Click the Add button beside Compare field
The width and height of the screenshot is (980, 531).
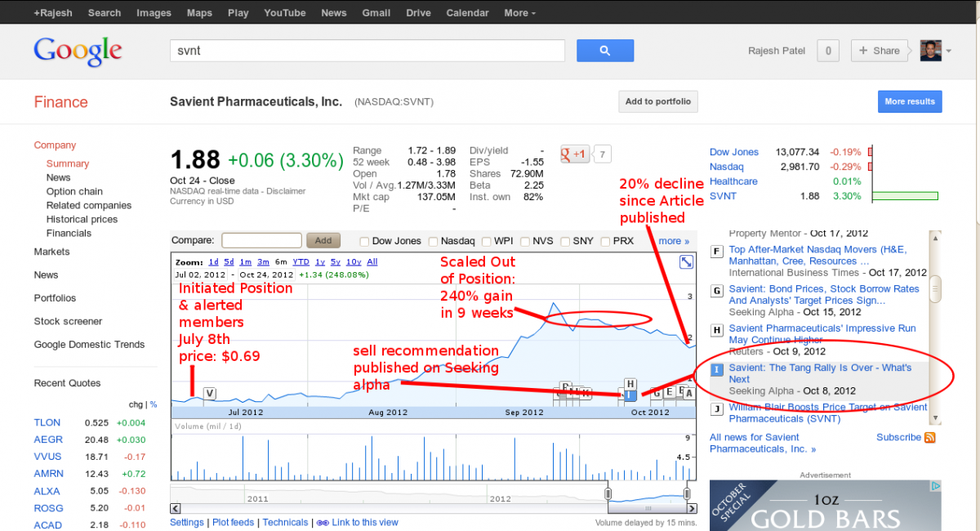point(323,241)
